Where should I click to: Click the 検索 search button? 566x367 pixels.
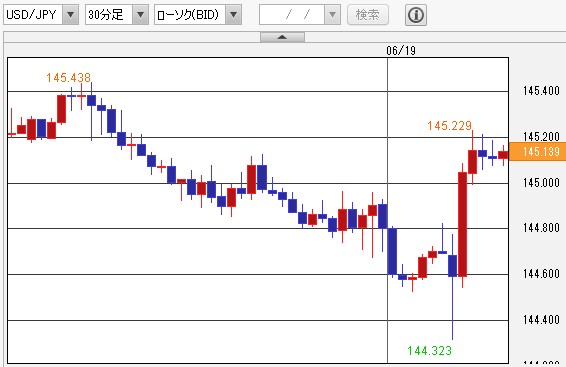click(368, 15)
